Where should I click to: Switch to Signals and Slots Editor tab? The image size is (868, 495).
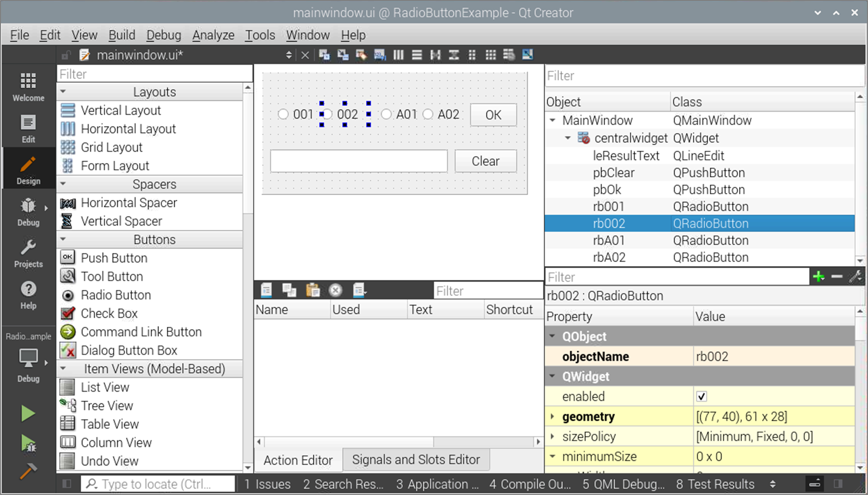tap(416, 460)
